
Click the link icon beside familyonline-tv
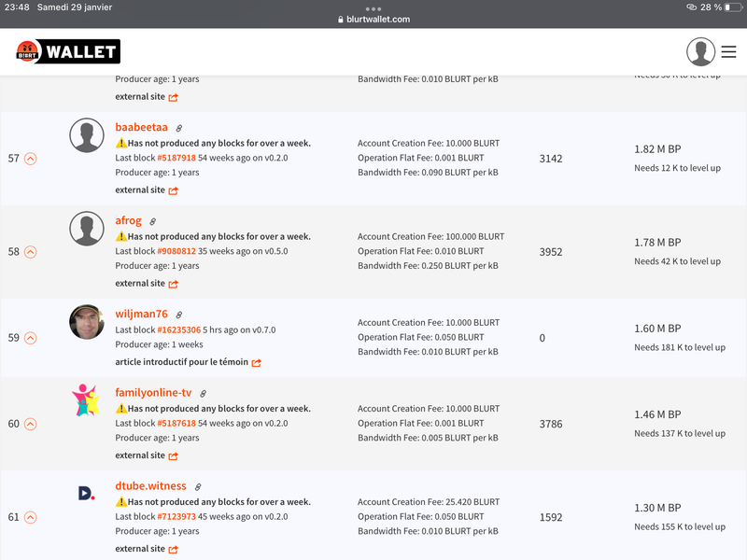(x=203, y=394)
